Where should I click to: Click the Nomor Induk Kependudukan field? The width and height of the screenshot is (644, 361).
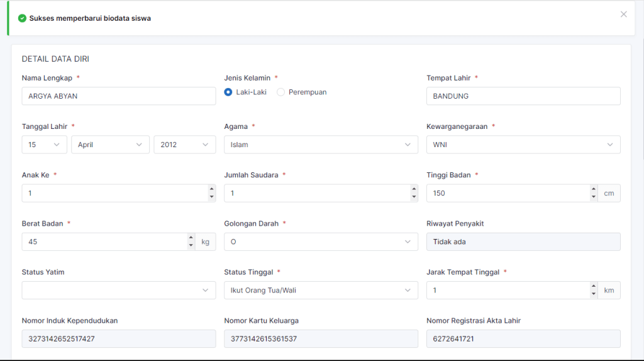pos(118,338)
